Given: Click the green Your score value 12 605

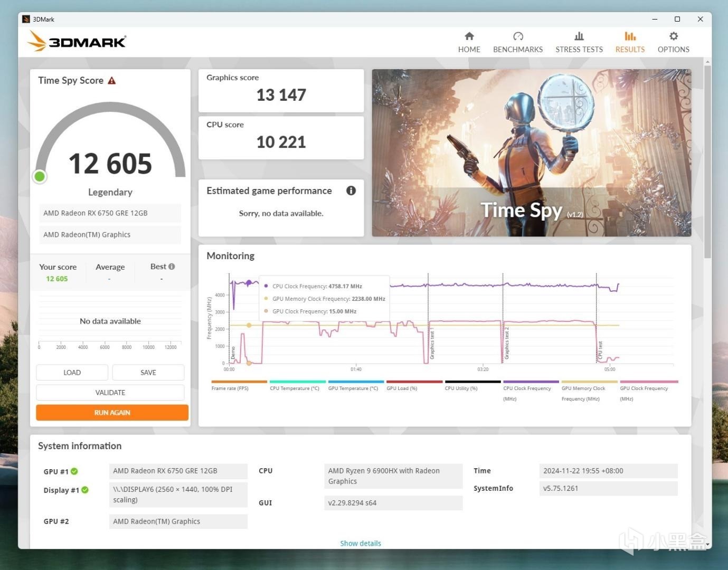Looking at the screenshot, I should 57,279.
